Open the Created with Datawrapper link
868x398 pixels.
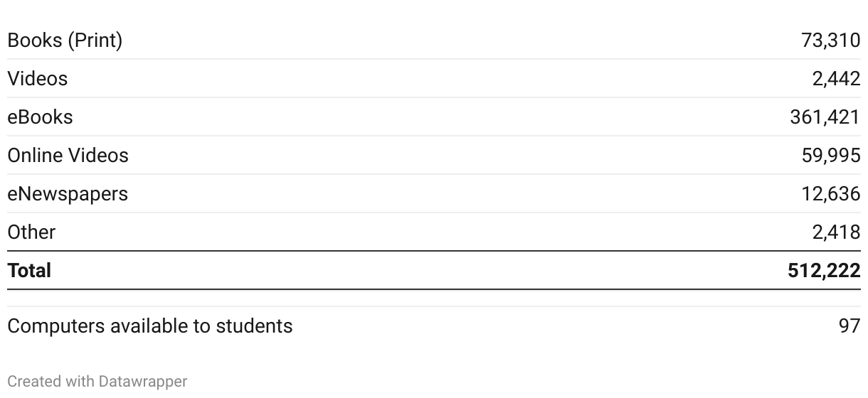97,382
